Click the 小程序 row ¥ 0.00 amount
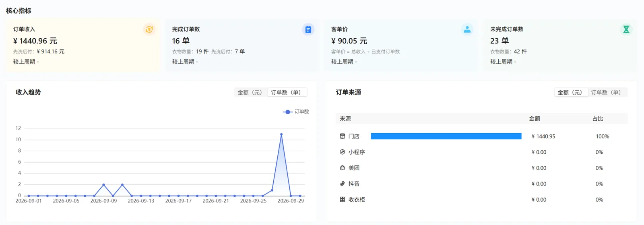The height and width of the screenshot is (225, 644). point(539,152)
